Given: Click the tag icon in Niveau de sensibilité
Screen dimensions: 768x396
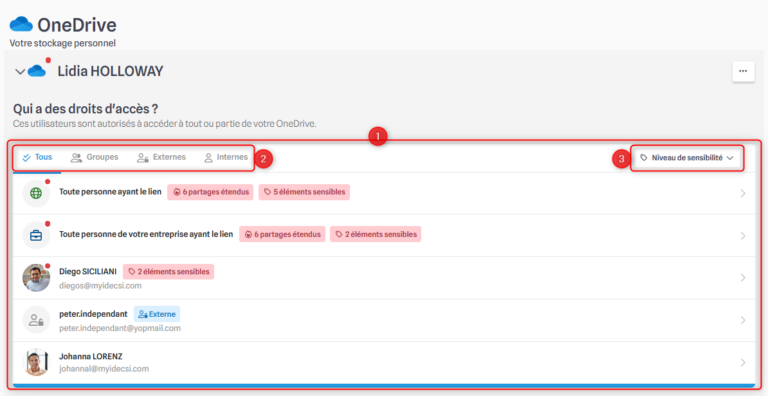Looking at the screenshot, I should pos(644,158).
